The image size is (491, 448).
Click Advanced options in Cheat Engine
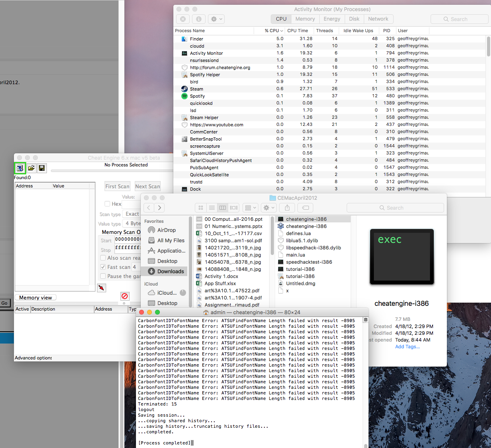pyautogui.click(x=33, y=358)
